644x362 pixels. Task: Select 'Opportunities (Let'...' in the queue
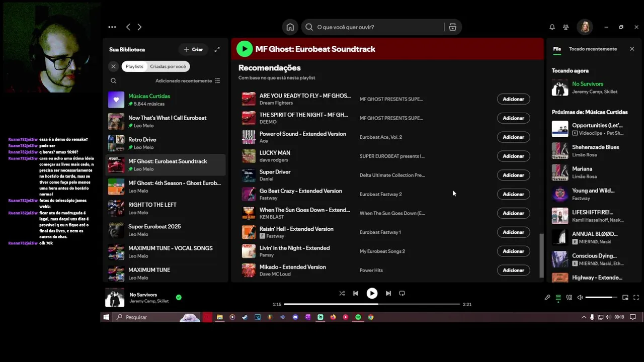click(x=593, y=129)
